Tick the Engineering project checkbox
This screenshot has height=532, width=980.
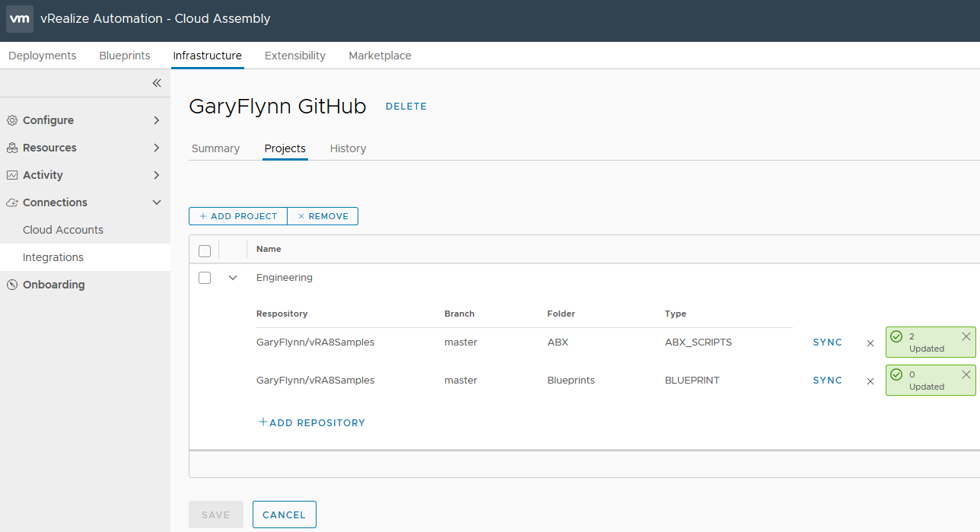(x=205, y=278)
